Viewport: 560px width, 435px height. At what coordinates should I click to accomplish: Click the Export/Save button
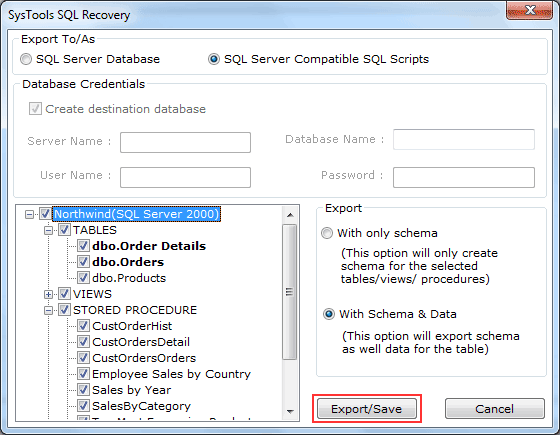[x=367, y=409]
